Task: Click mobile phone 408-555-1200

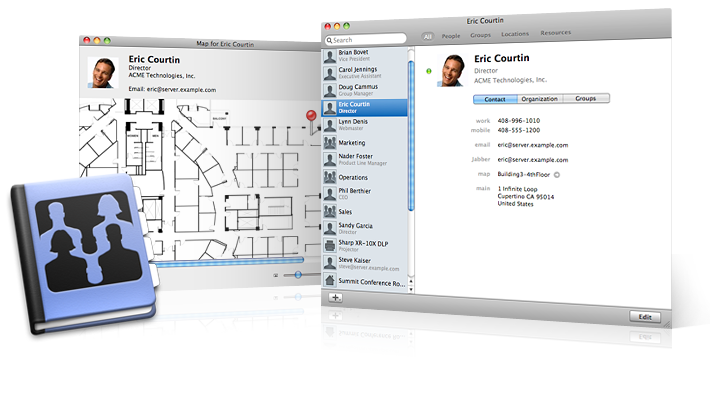Action: click(x=518, y=130)
